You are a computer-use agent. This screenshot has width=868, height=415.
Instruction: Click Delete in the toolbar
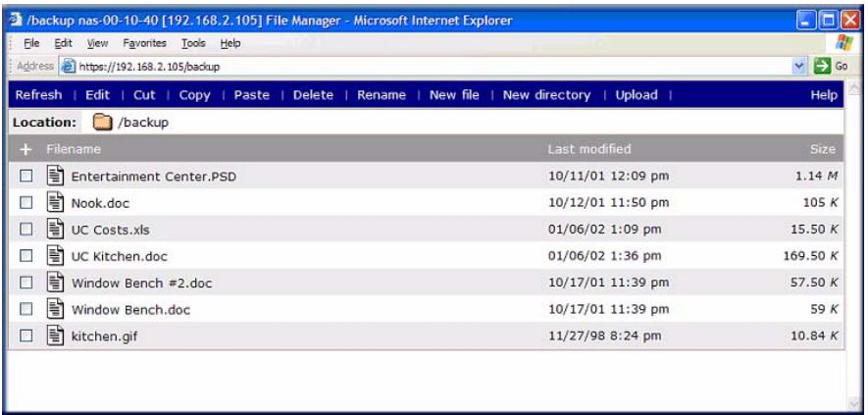tap(313, 95)
